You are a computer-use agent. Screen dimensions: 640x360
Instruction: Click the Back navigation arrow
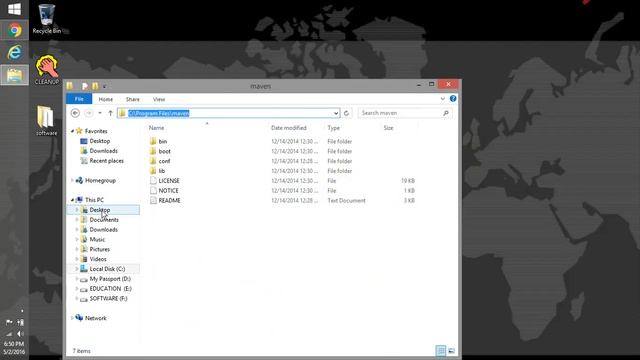point(75,113)
